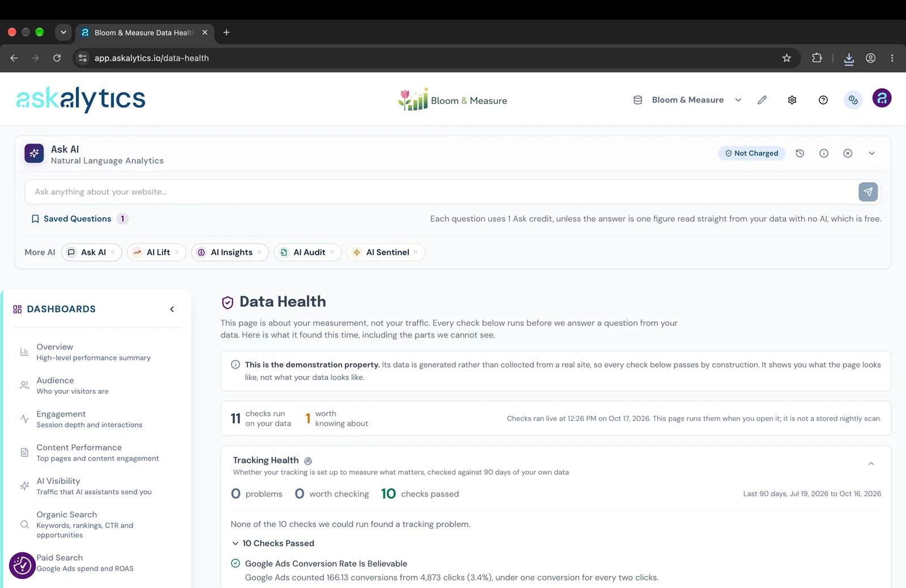This screenshot has width=906, height=588.
Task: Open Bloom & Measure property dropdown
Action: (687, 100)
